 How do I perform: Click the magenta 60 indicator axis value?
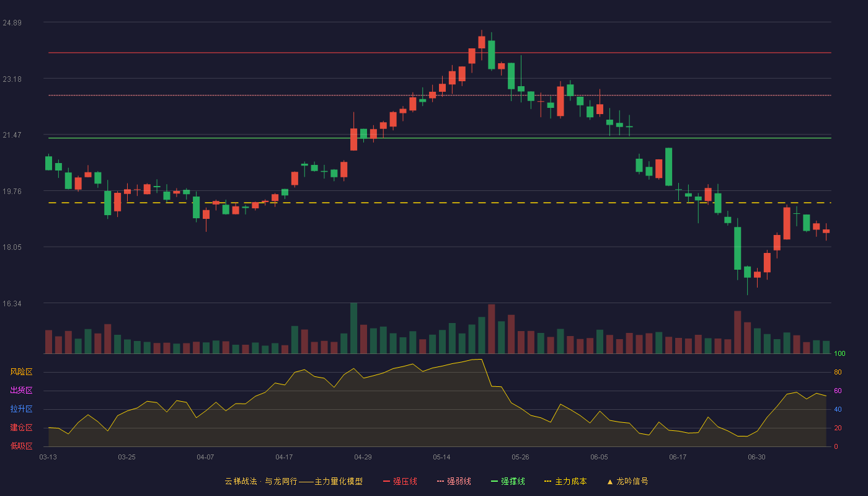838,391
